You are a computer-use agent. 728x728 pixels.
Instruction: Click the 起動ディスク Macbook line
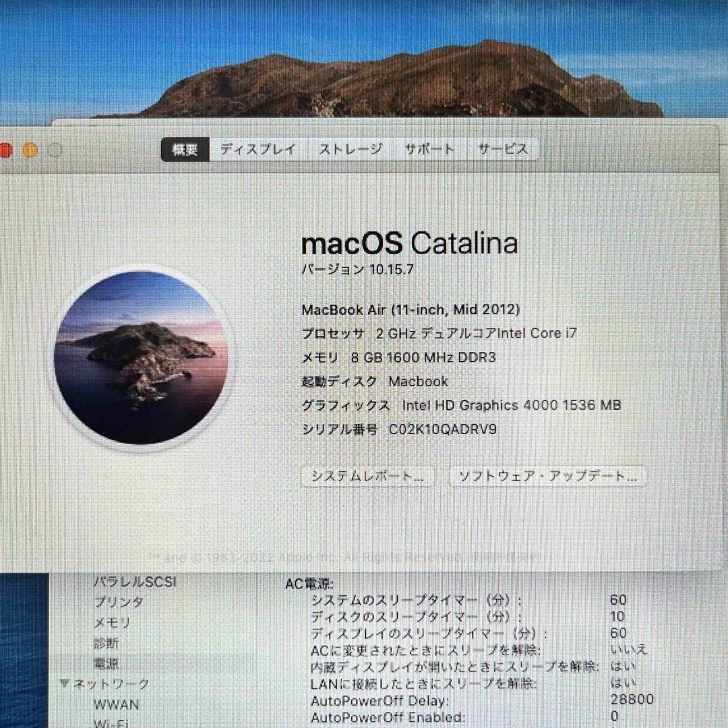point(375,382)
